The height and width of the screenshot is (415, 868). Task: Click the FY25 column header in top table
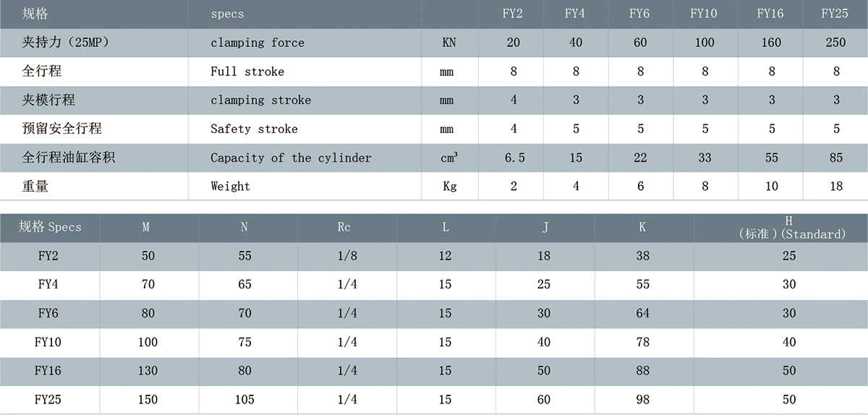point(835,14)
